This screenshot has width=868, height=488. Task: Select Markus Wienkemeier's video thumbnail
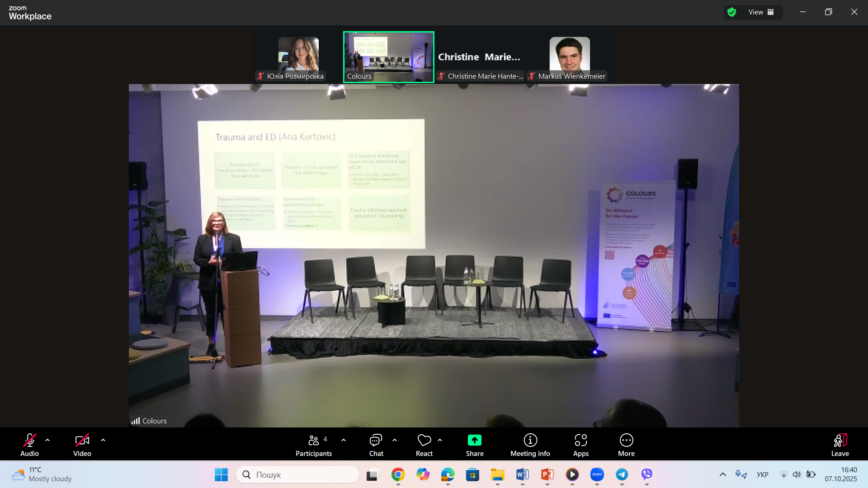569,57
